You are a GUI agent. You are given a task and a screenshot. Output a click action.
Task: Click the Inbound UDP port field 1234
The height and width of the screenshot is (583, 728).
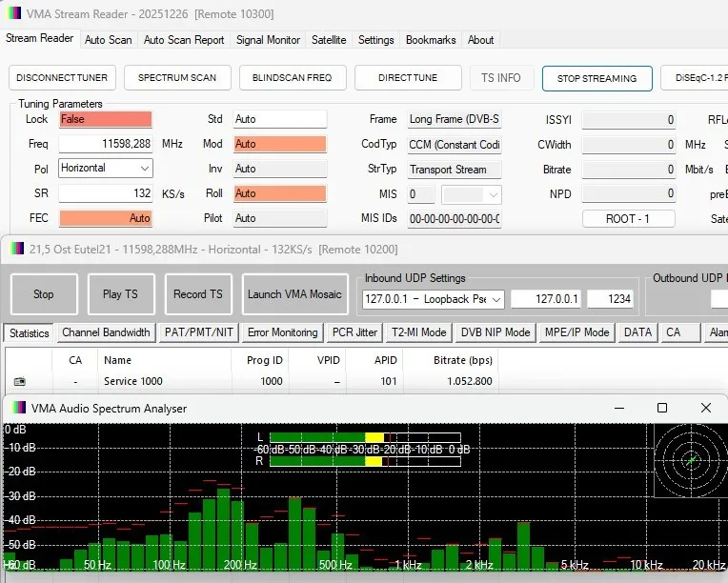tap(610, 299)
